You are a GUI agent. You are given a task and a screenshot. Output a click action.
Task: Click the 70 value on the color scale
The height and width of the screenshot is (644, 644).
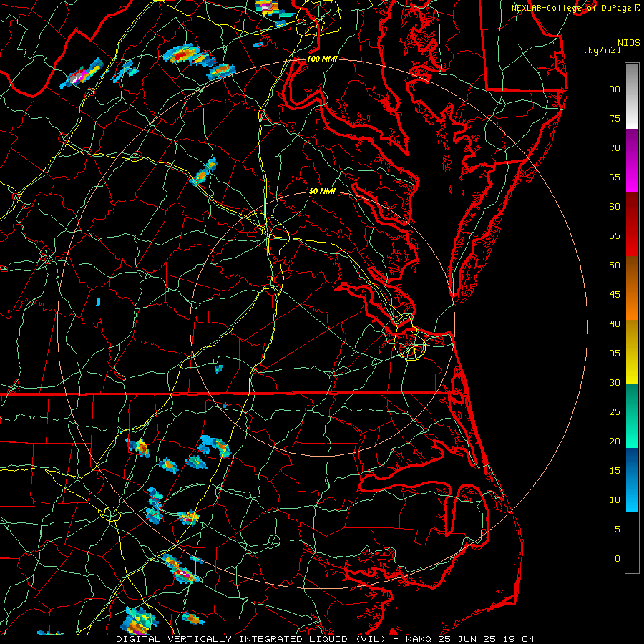coord(615,148)
